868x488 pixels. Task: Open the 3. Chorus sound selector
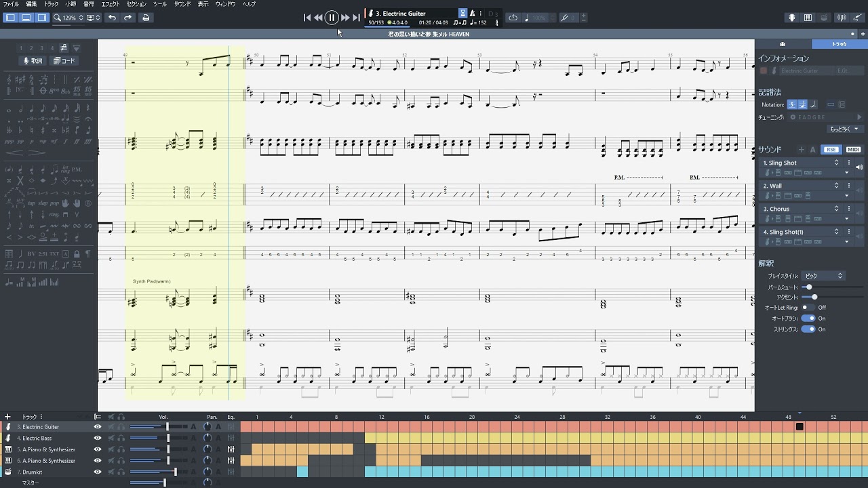click(801, 209)
